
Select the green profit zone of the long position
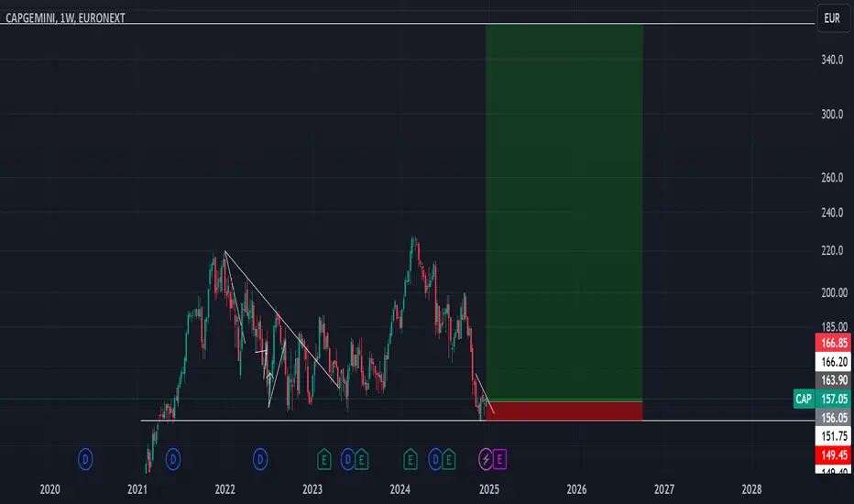pyautogui.click(x=564, y=213)
